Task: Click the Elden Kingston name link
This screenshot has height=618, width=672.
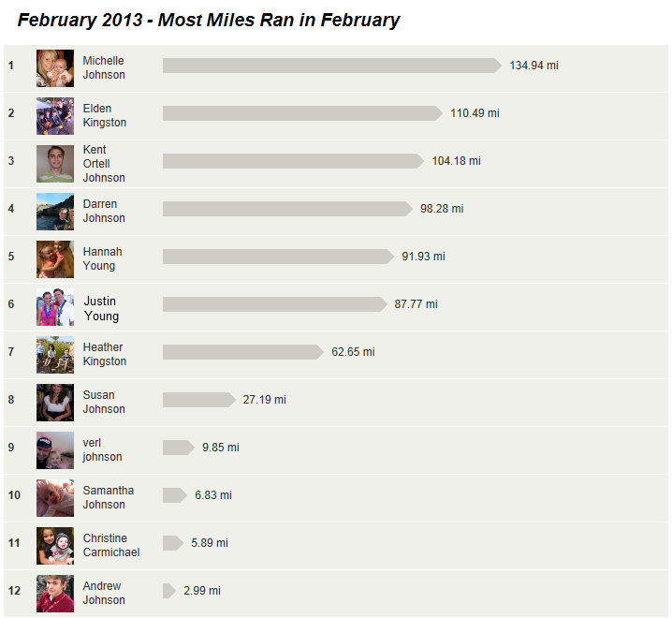Action: coord(105,115)
